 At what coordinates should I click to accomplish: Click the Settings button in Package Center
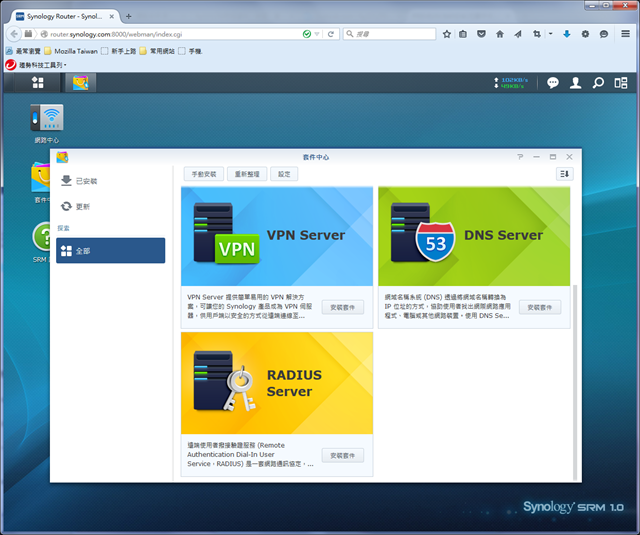284,174
